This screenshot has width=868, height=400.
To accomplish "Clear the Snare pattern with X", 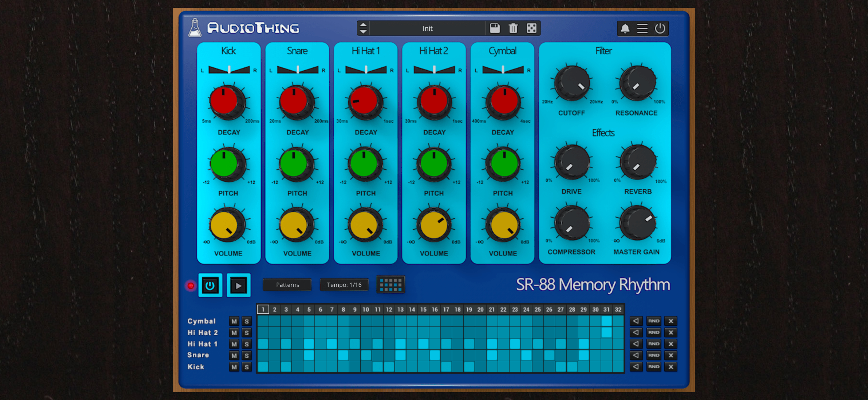I will tap(671, 355).
